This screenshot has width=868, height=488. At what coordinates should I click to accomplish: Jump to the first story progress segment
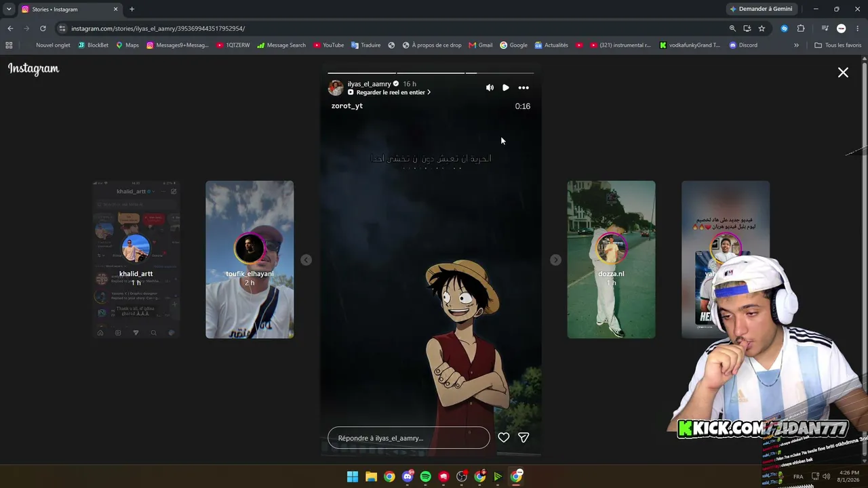point(361,73)
